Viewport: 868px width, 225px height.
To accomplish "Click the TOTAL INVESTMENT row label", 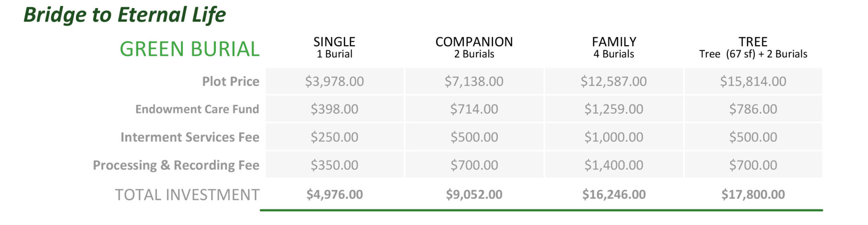I will point(187,195).
